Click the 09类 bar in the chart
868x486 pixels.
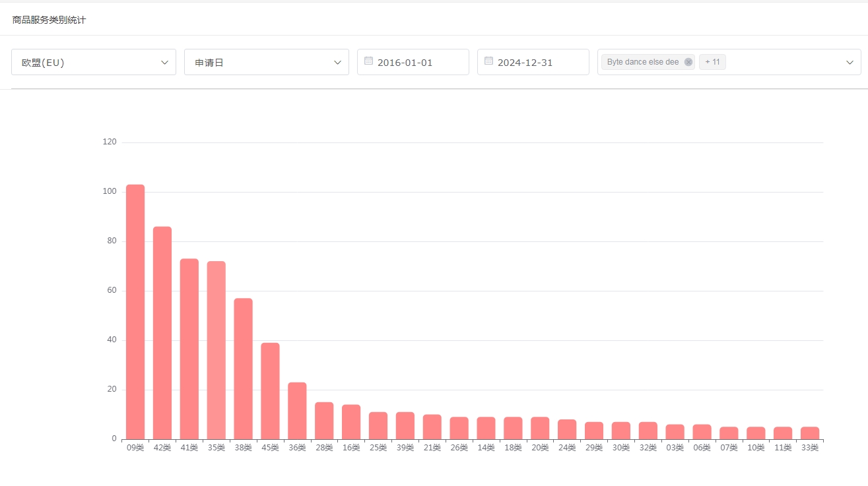click(x=135, y=312)
